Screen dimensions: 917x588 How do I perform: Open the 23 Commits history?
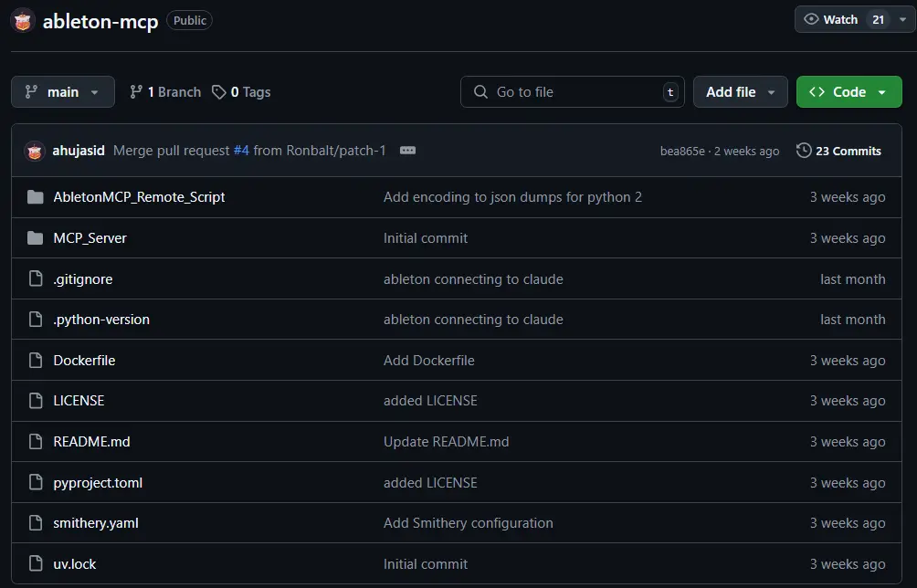pyautogui.click(x=848, y=151)
